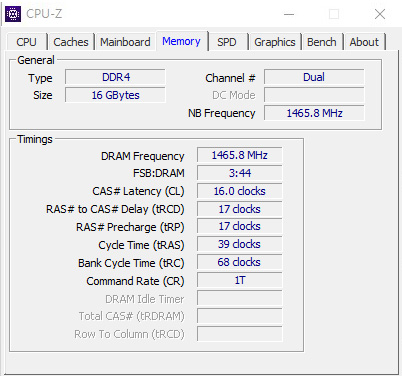This screenshot has height=376, width=402.
Task: Click the DDR4 memory type field
Action: pos(115,77)
